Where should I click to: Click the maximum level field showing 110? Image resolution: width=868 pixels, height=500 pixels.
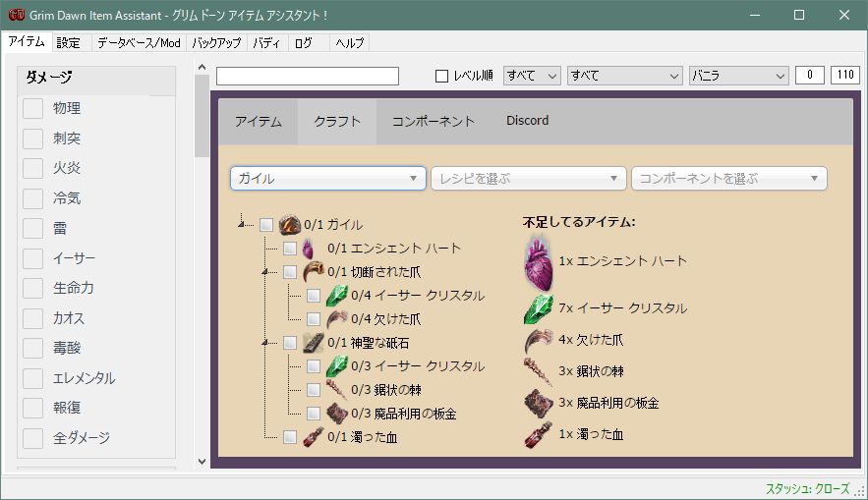point(845,76)
